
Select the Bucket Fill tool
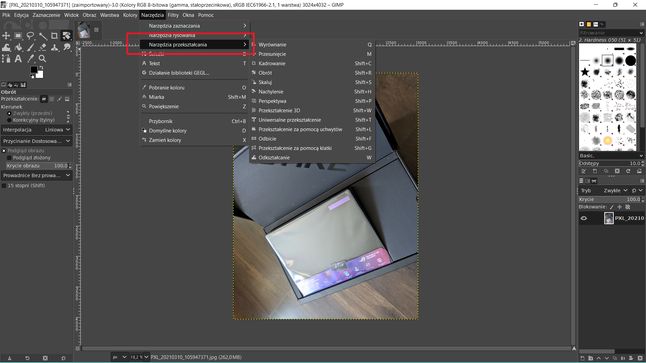[x=18, y=47]
